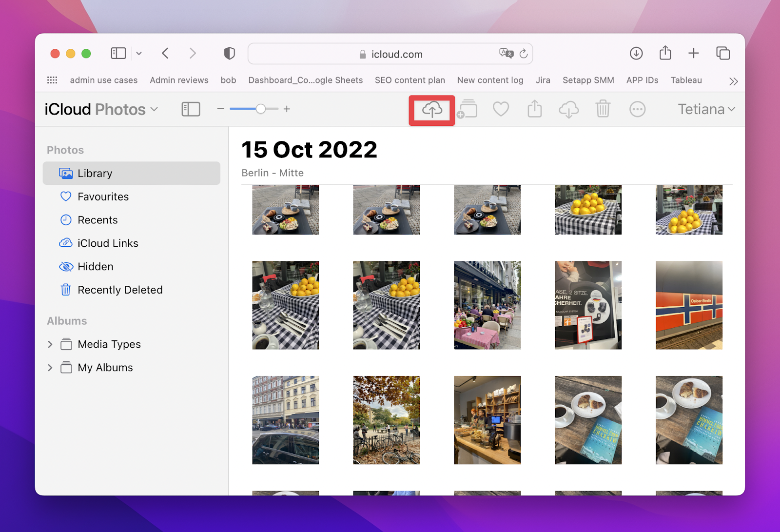
Task: Click the Safari share icon
Action: click(665, 53)
